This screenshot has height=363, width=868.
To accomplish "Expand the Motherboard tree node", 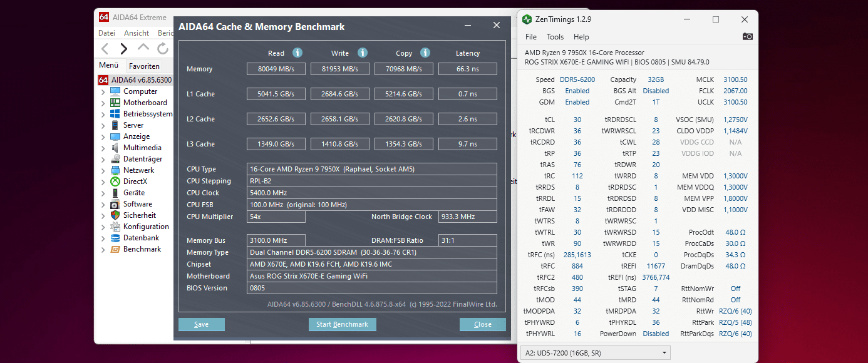I will tap(103, 103).
